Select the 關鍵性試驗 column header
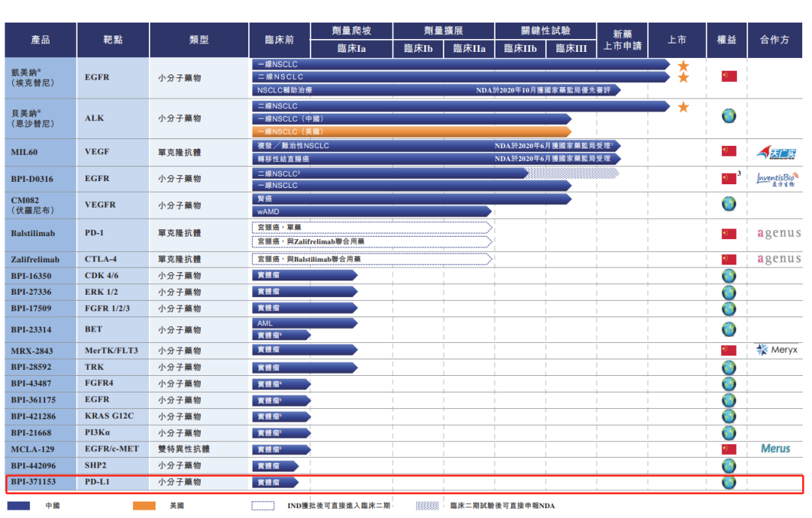Screen dimensions: 812x518 [x=545, y=31]
